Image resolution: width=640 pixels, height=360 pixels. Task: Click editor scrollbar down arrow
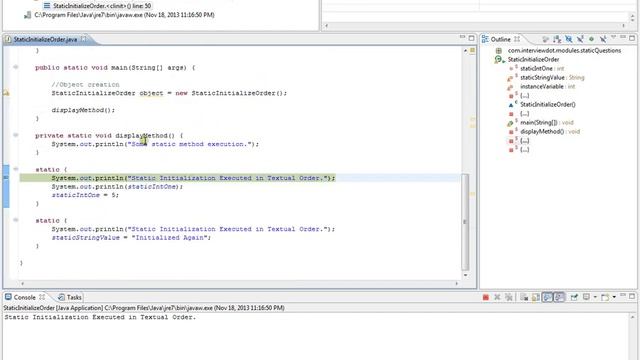pyautogui.click(x=465, y=275)
